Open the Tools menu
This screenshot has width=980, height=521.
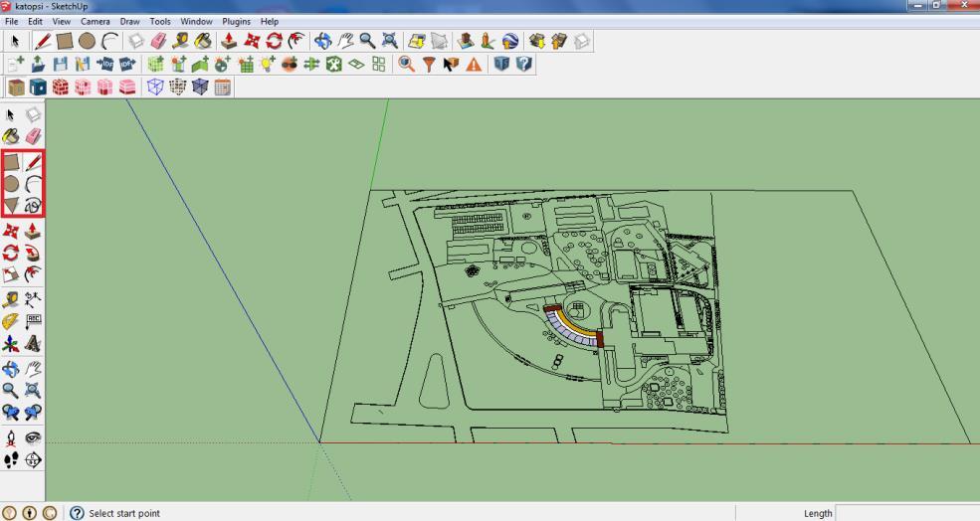[160, 21]
